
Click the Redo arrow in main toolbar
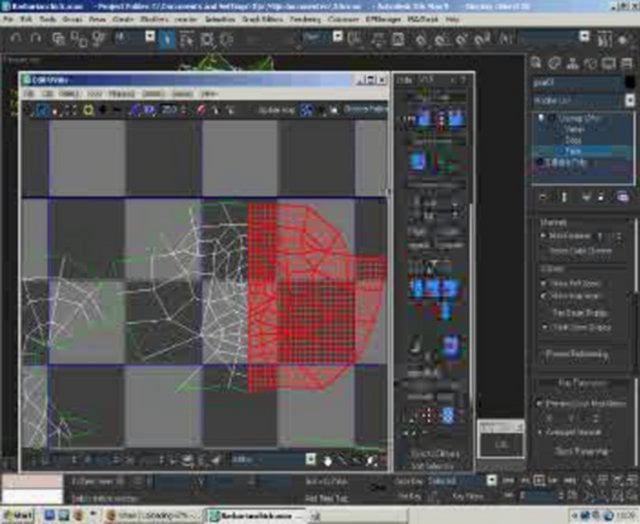[36, 38]
